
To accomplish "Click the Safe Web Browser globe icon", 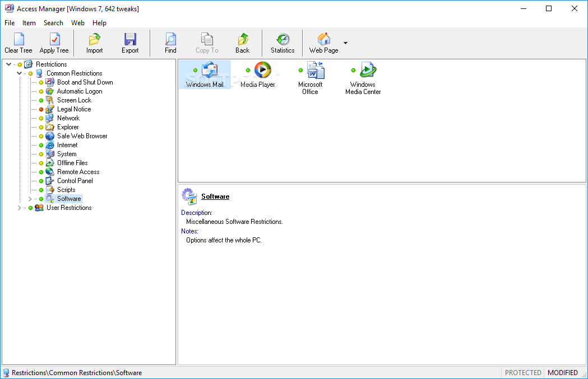I will [50, 136].
